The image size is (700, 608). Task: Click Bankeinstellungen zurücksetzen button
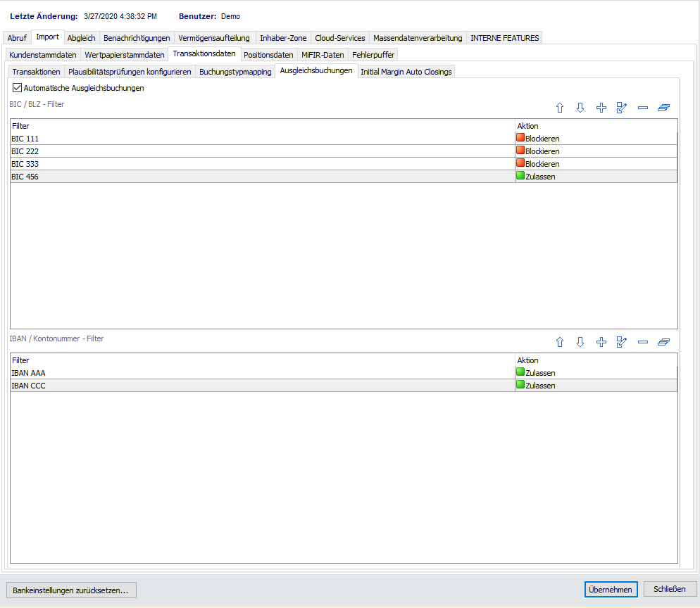70,590
